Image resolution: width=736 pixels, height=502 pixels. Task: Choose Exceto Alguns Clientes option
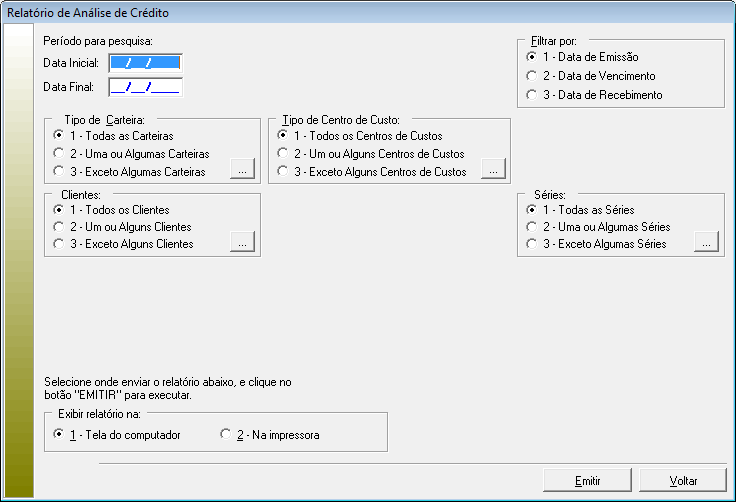(58, 244)
